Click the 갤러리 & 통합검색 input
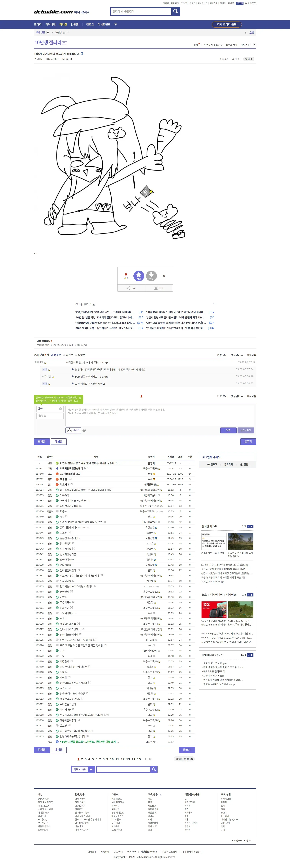This screenshot has width=290, height=868. click(141, 11)
